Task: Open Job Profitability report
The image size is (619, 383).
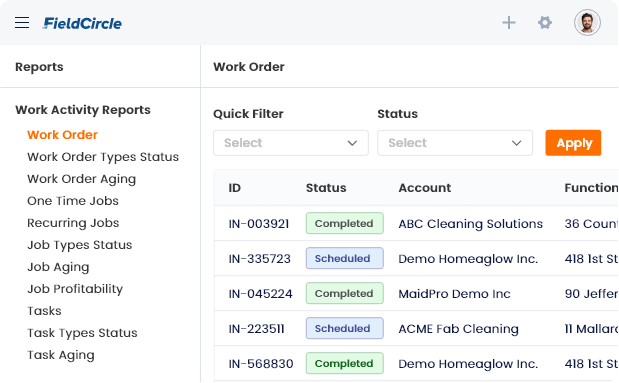Action: click(x=75, y=289)
